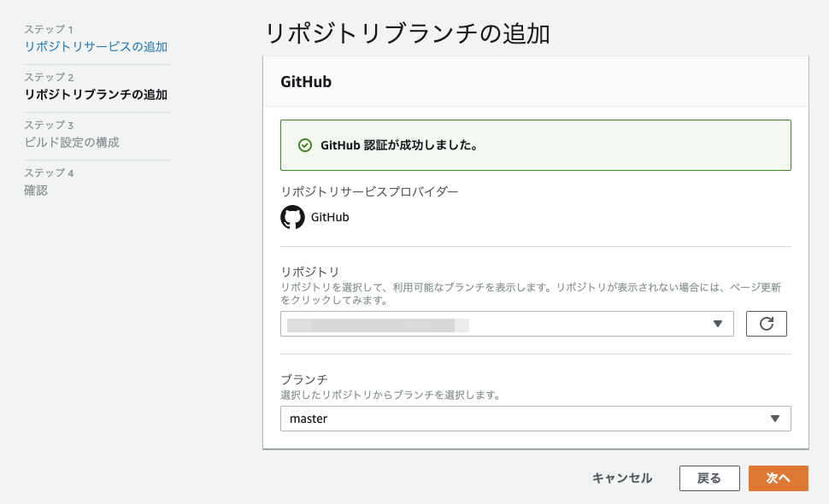Image resolution: width=829 pixels, height=504 pixels.
Task: Click the repository help description text
Action: 530,294
